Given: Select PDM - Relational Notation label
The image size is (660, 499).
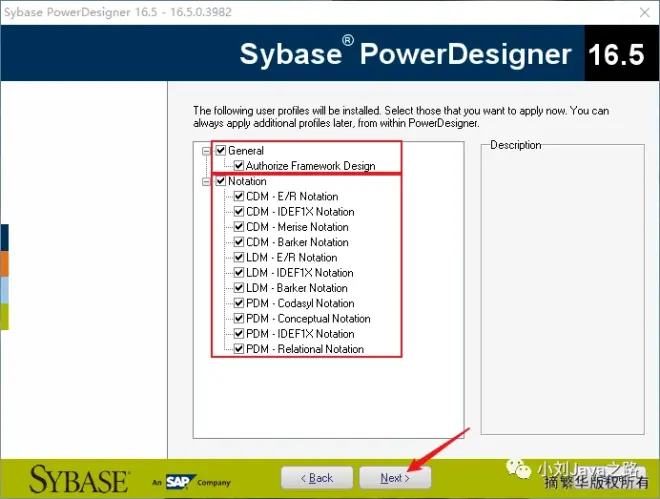Looking at the screenshot, I should (305, 349).
